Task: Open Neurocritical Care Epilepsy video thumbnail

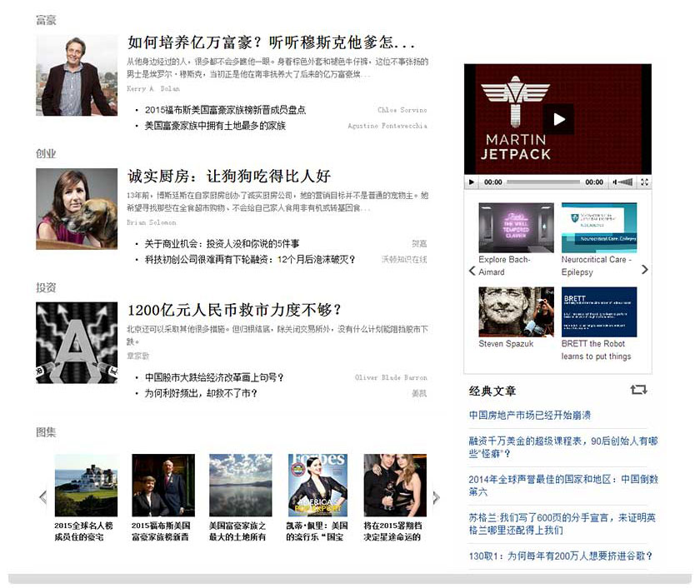Action: point(599,227)
